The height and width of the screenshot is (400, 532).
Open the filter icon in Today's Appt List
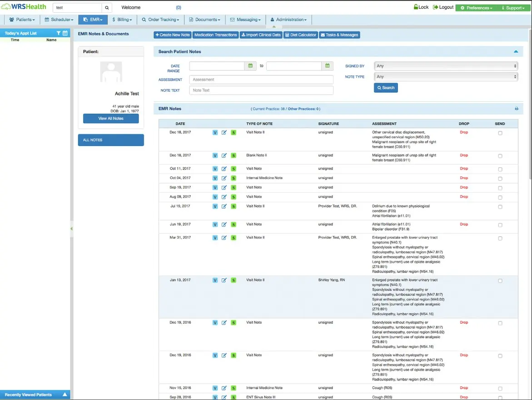click(x=59, y=33)
